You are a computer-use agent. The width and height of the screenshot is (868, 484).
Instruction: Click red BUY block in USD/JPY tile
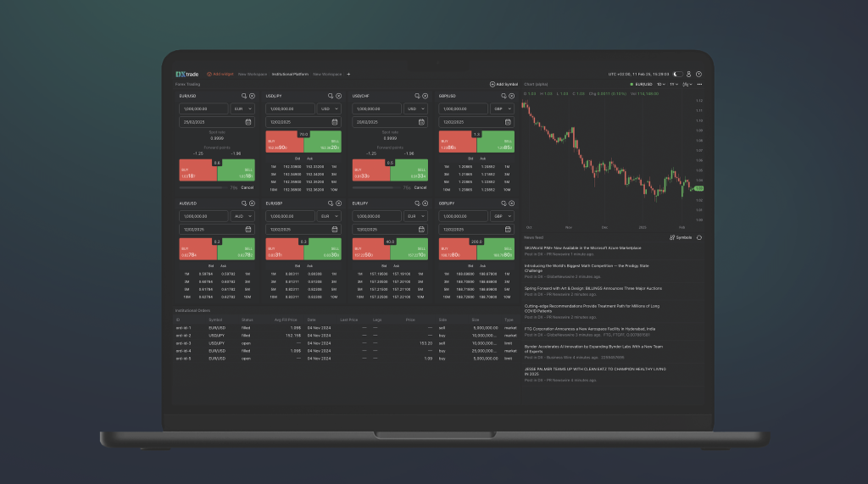coord(285,142)
